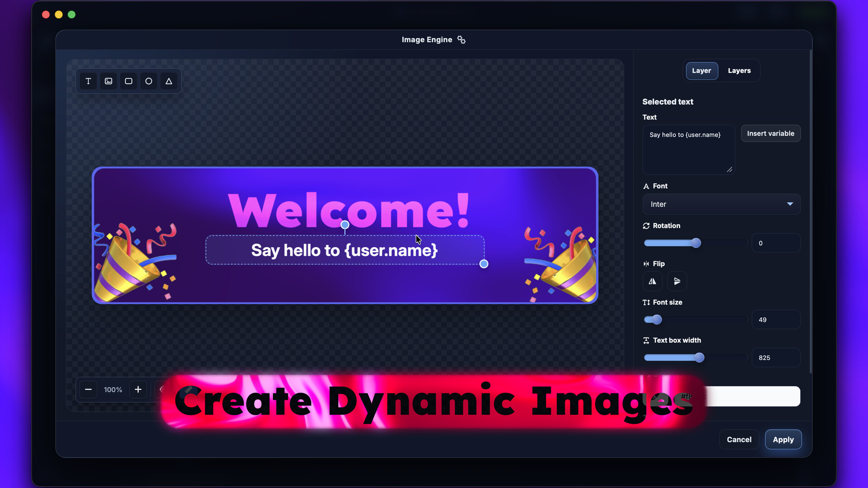Select the Rectangle shape tool

click(128, 81)
